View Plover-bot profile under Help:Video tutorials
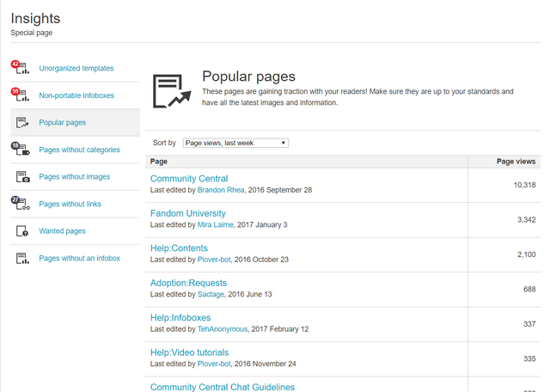The image size is (550, 392). 214,364
